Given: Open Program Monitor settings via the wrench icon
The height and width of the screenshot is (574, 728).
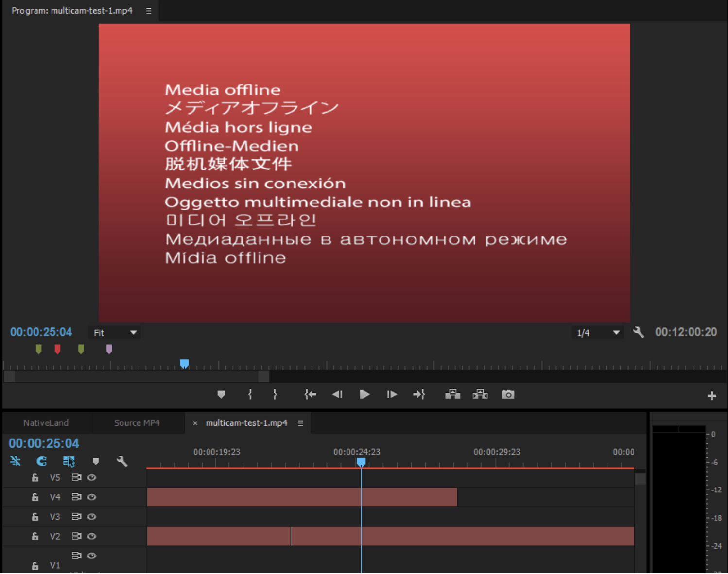Looking at the screenshot, I should (639, 332).
